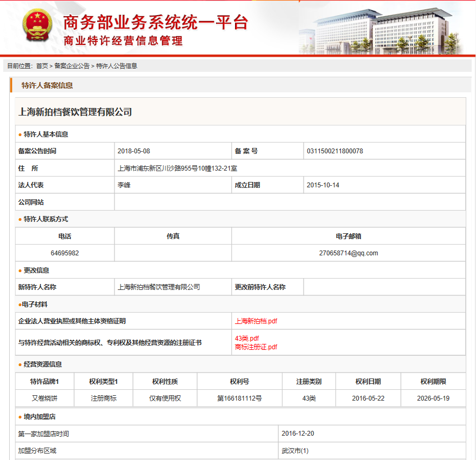Click the trademark number 第166181112号 cell
This screenshot has height=460, width=476.
(x=239, y=398)
